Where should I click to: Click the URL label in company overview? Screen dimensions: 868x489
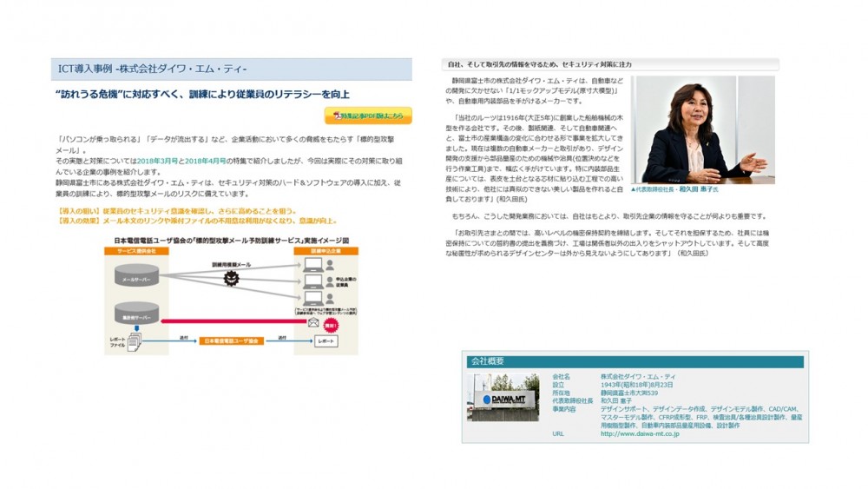coord(557,434)
